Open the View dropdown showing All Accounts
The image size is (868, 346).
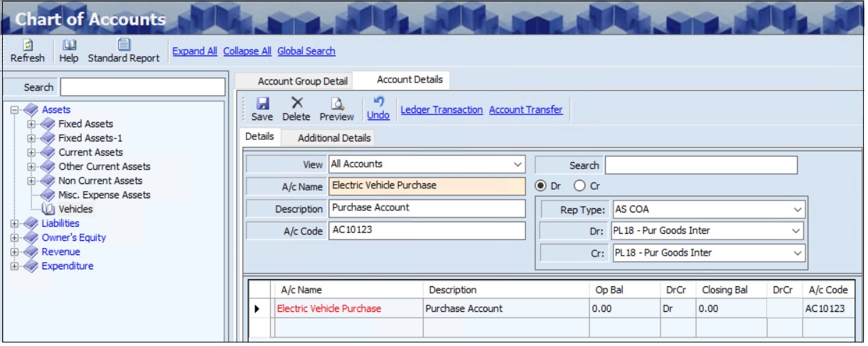click(x=517, y=164)
